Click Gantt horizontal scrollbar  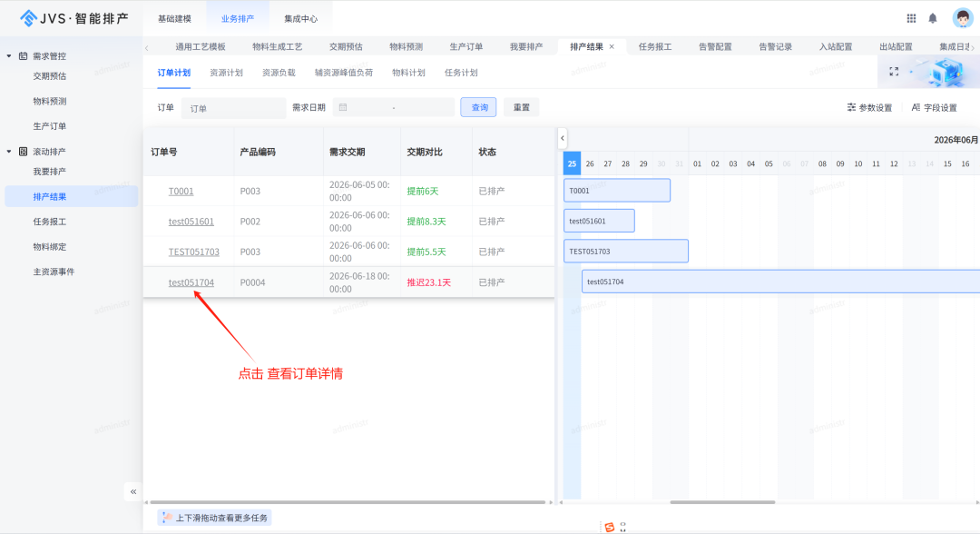[722, 502]
